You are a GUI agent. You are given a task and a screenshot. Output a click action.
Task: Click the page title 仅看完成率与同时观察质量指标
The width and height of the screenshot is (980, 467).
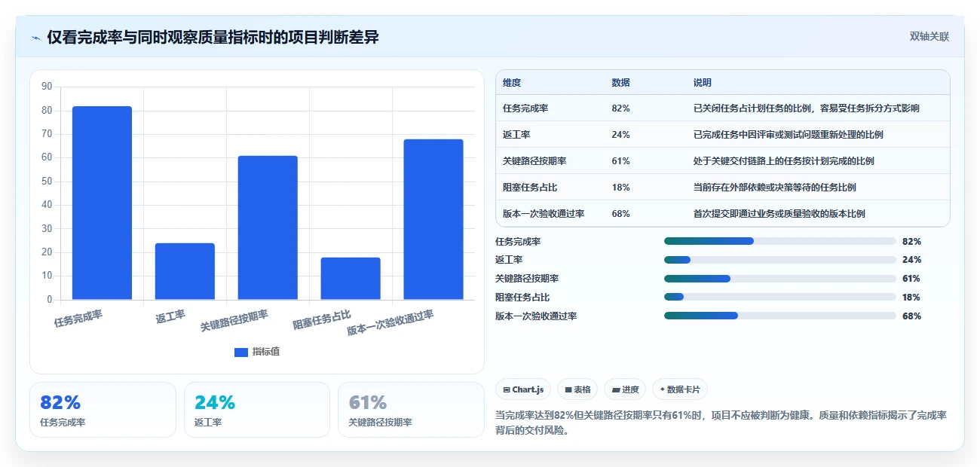click(x=213, y=38)
